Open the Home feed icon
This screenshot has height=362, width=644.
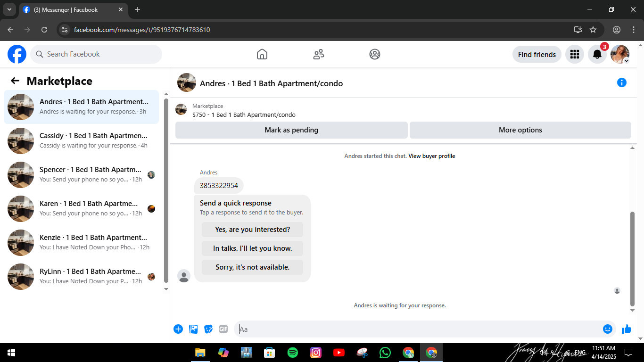[262, 54]
